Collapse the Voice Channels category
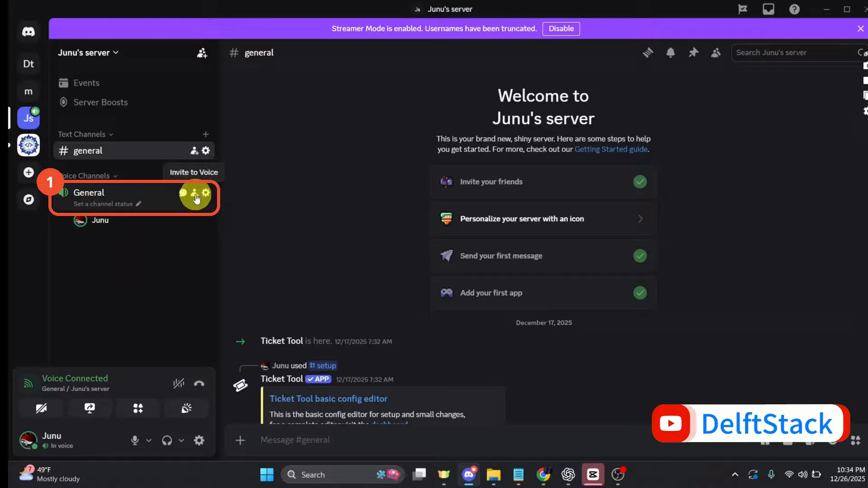Screen dimensions: 868x488 coord(88,176)
